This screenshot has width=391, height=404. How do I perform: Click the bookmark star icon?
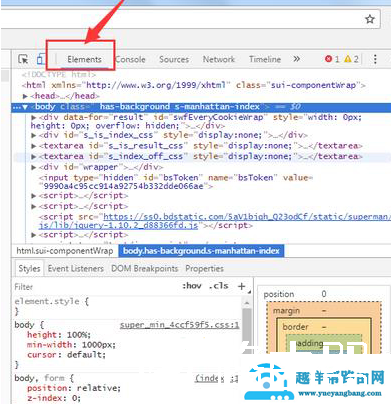[x=370, y=19]
